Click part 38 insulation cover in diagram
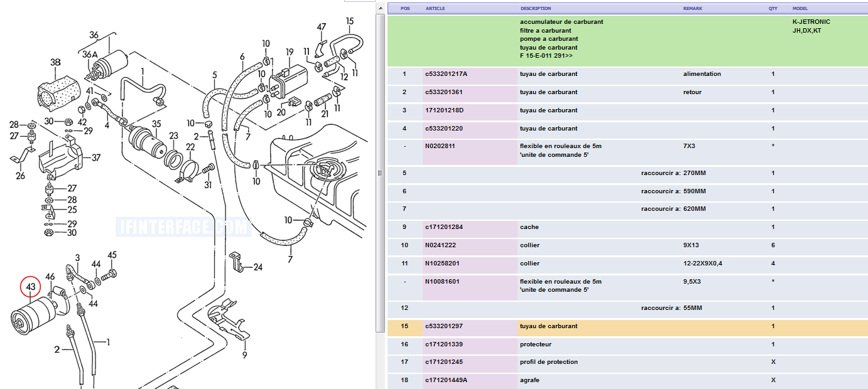This screenshot has height=389, width=868. click(x=56, y=62)
